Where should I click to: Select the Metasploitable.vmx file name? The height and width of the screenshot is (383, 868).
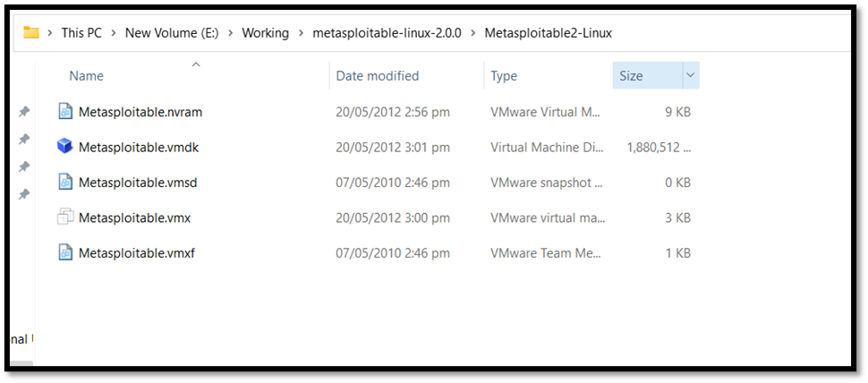[x=134, y=217]
